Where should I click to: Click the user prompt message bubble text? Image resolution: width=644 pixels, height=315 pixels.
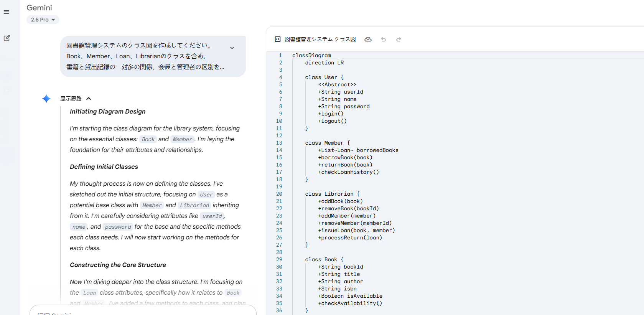point(145,56)
